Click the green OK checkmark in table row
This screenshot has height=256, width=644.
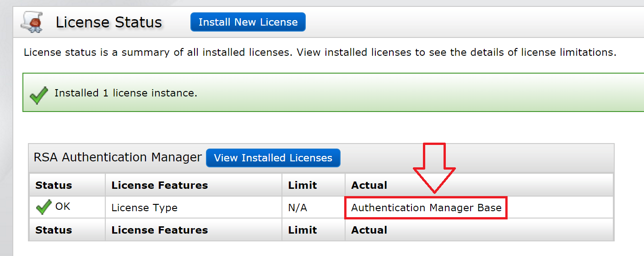pos(43,208)
